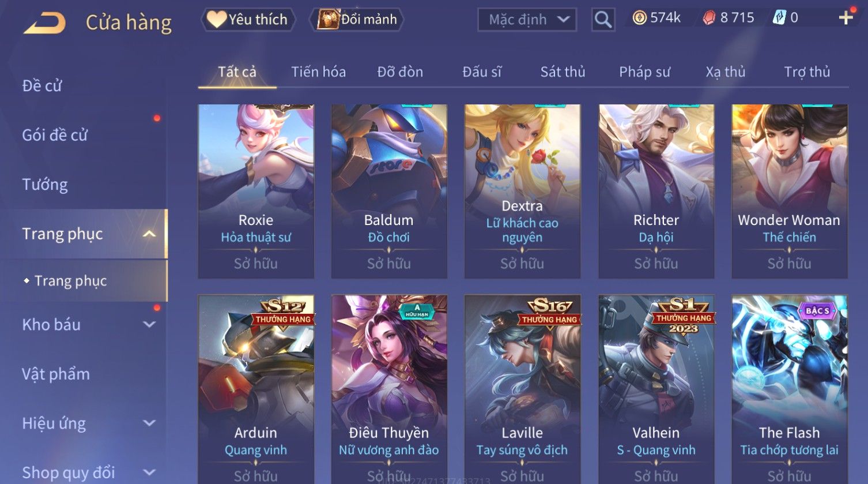Click the gold coin currency icon
This screenshot has height=484, width=868.
pos(639,18)
